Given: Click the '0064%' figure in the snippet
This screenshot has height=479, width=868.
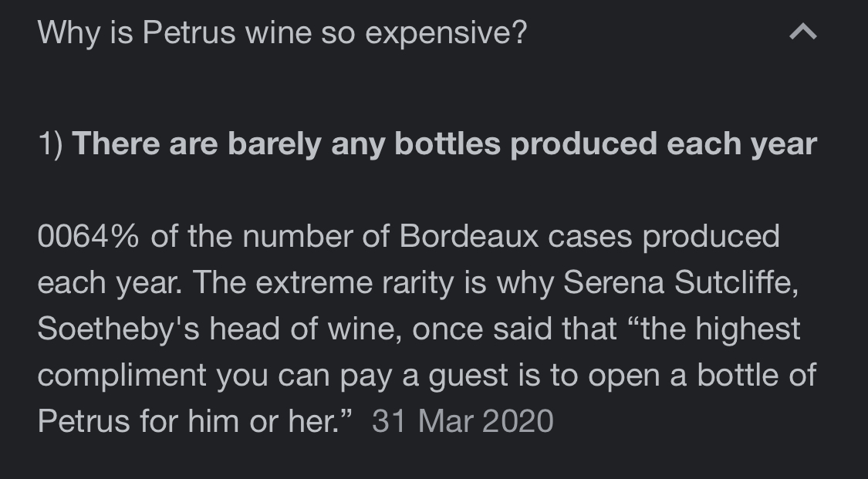Looking at the screenshot, I should tap(88, 236).
